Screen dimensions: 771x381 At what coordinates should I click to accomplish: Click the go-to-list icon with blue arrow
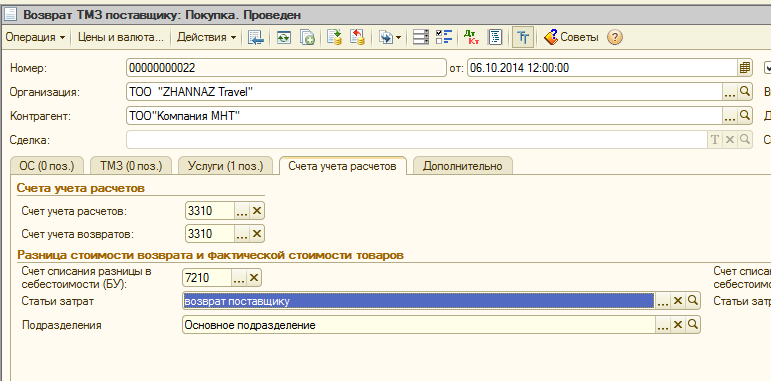coord(256,37)
